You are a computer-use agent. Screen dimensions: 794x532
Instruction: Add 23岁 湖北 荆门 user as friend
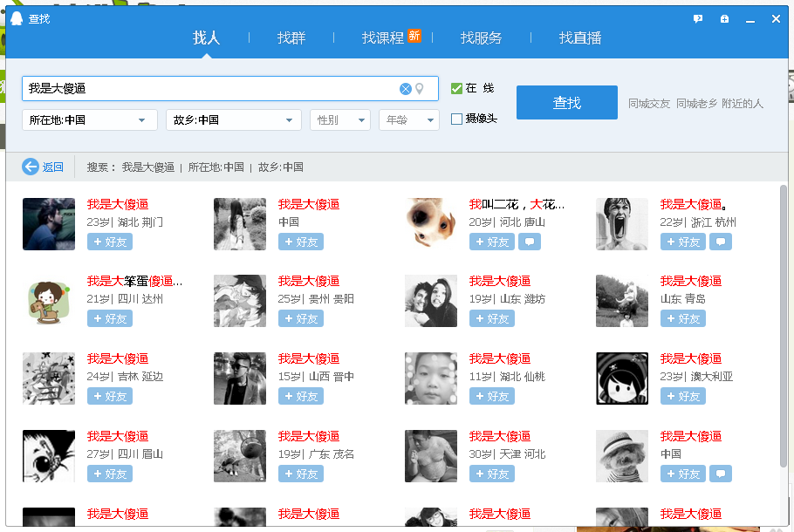coord(110,242)
